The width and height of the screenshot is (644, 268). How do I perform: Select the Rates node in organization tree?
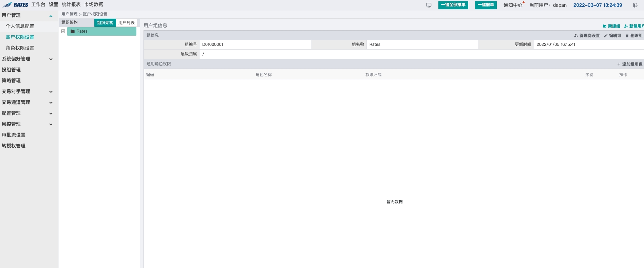(102, 31)
